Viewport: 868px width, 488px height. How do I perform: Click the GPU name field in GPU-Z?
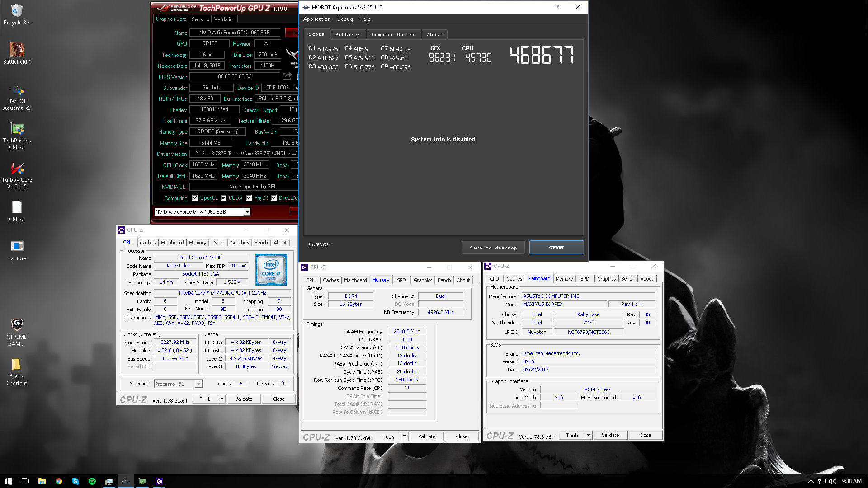(235, 33)
